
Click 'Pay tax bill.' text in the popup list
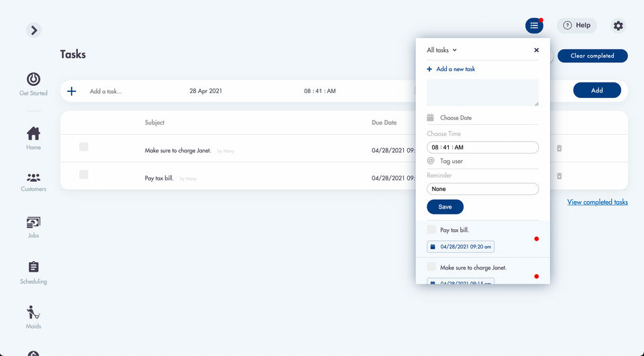coord(454,230)
